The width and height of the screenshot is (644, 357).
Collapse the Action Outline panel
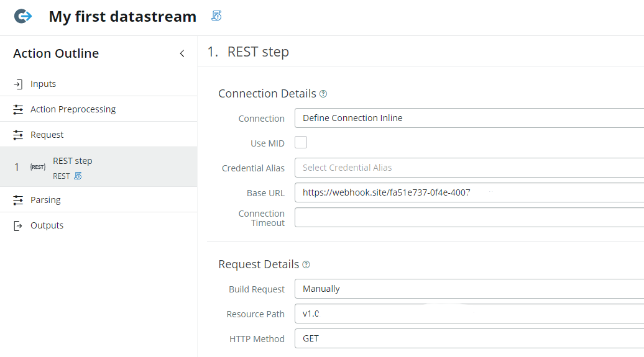(x=182, y=54)
